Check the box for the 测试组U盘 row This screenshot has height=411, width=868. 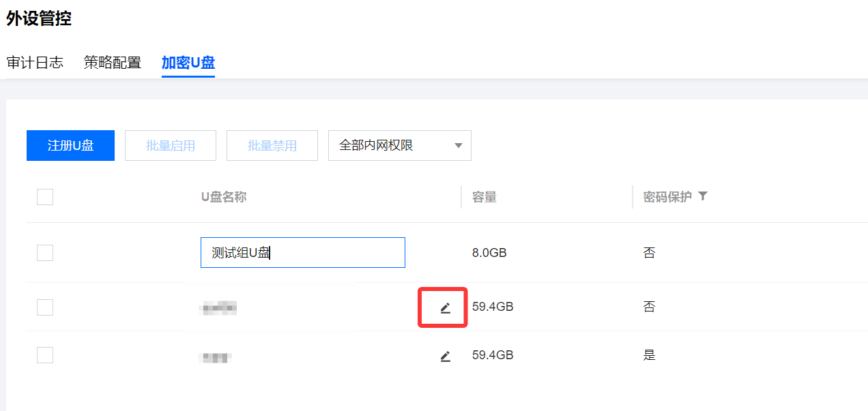(x=45, y=253)
